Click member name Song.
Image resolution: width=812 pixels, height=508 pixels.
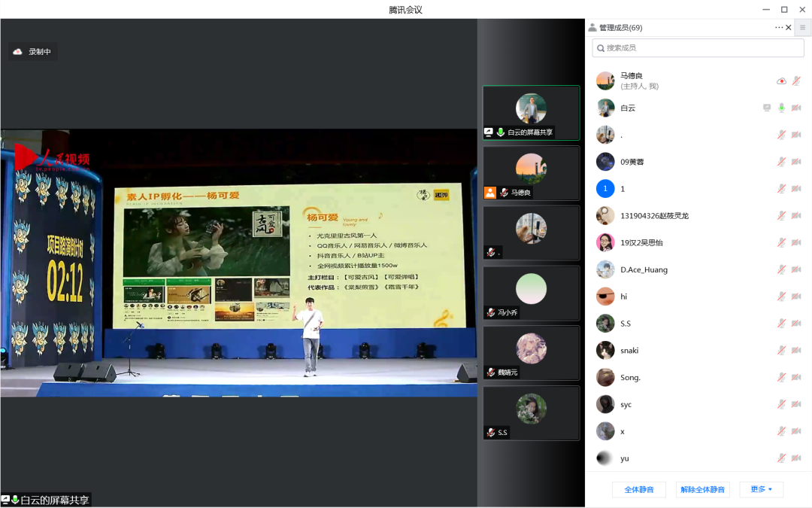click(630, 377)
